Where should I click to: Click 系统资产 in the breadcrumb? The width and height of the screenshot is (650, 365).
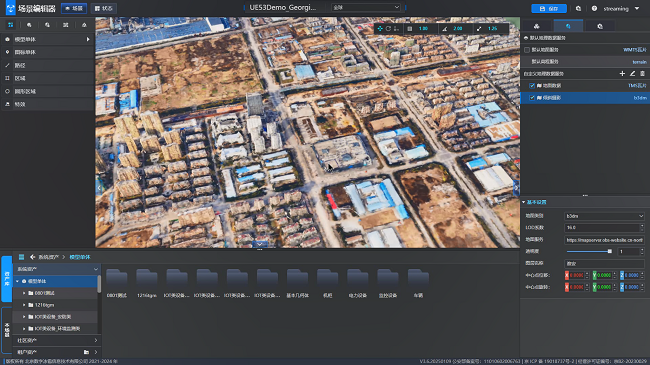(x=49, y=257)
